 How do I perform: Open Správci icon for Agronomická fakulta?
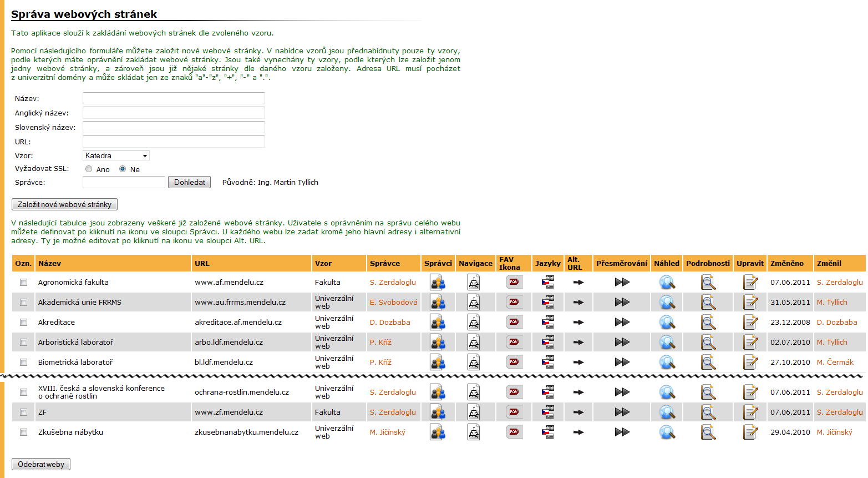coord(438,283)
